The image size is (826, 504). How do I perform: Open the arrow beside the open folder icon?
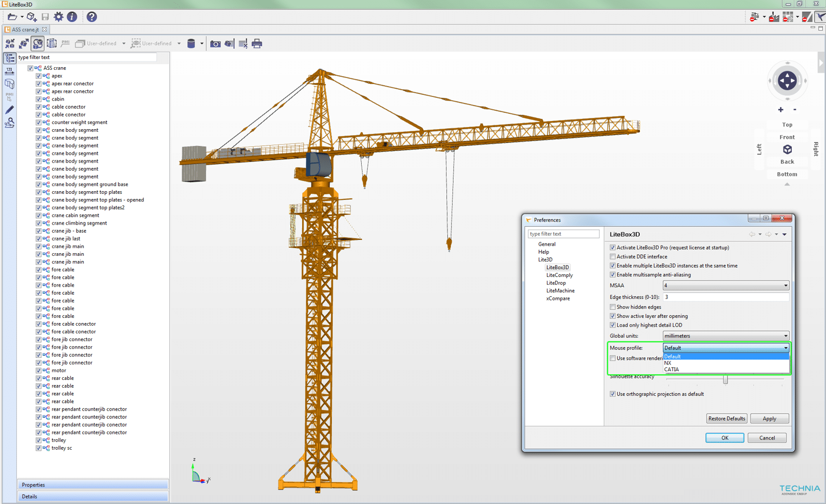(22, 17)
